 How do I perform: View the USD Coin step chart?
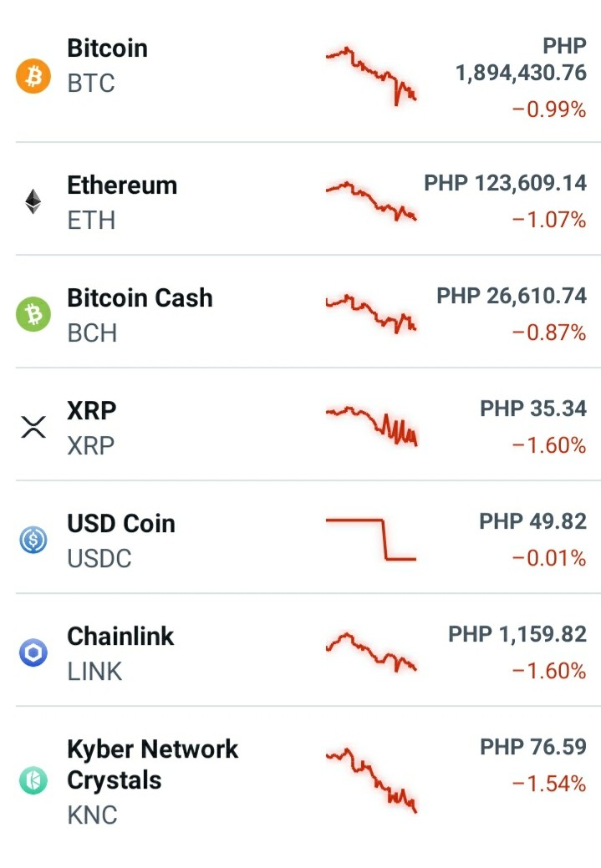pyautogui.click(x=371, y=540)
